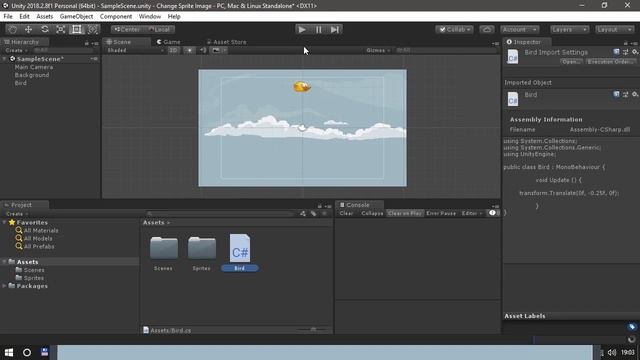Select the Rect Transform tool
This screenshot has width=640, height=360.
pos(76,29)
